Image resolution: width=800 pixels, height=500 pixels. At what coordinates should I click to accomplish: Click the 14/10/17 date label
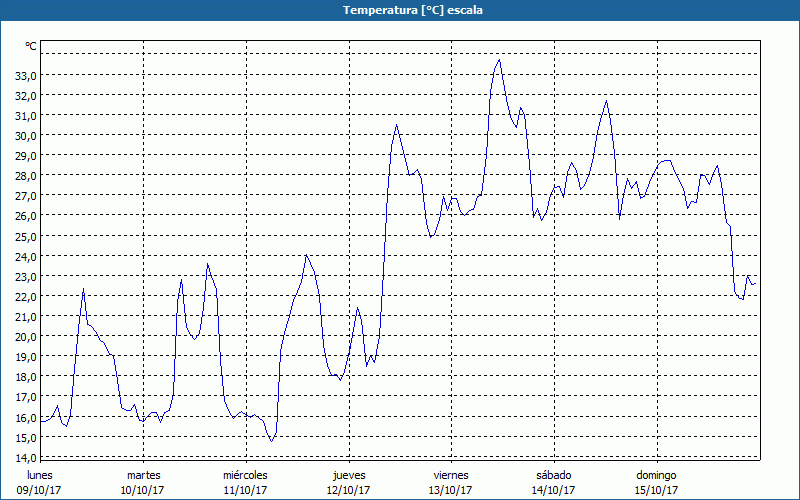(553, 490)
